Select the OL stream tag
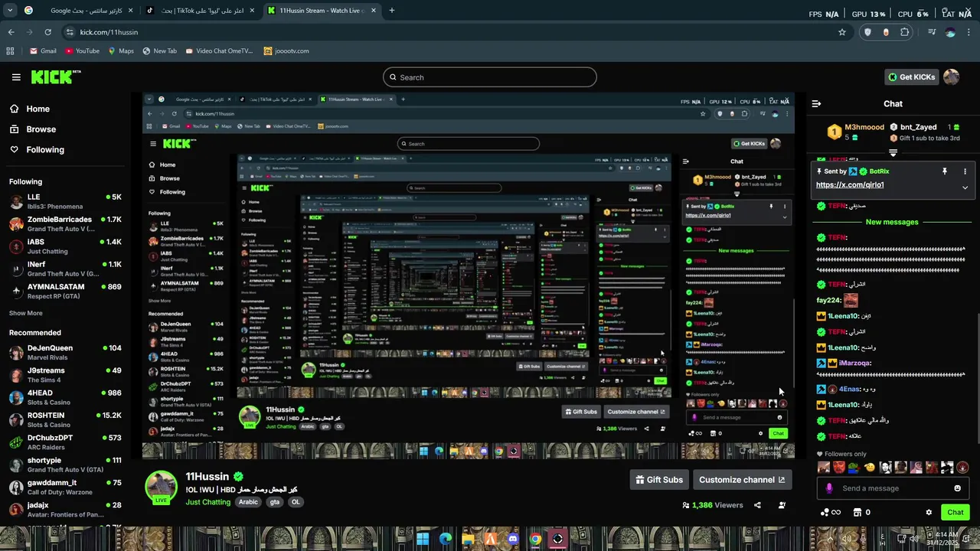 (296, 502)
